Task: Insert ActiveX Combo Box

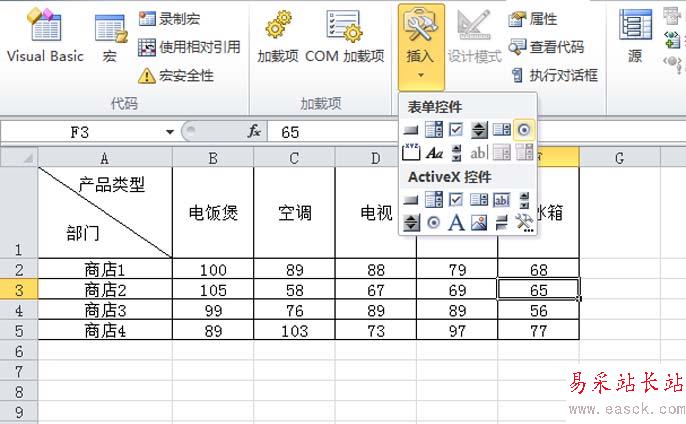Action: pos(434,200)
